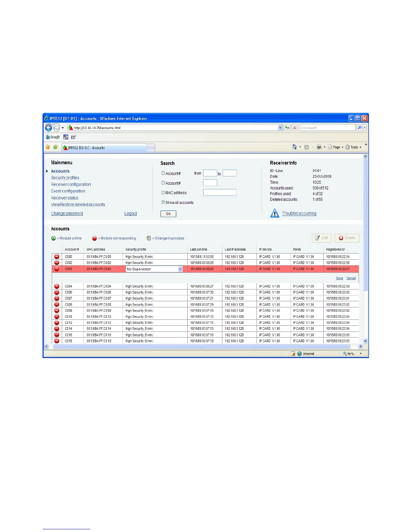Click the status icon of account C004
This screenshot has width=411, height=532.
[x=57, y=286]
